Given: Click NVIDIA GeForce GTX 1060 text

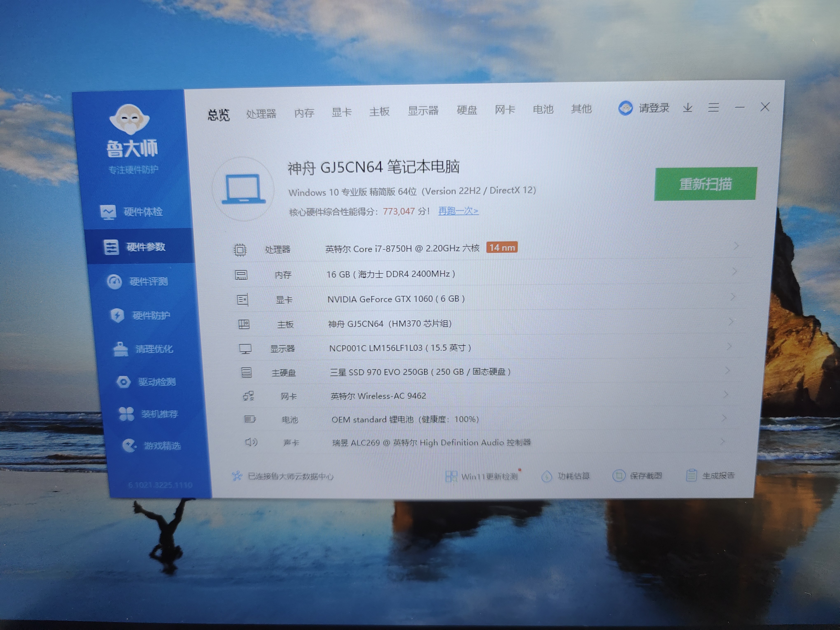Looking at the screenshot, I should [x=396, y=299].
